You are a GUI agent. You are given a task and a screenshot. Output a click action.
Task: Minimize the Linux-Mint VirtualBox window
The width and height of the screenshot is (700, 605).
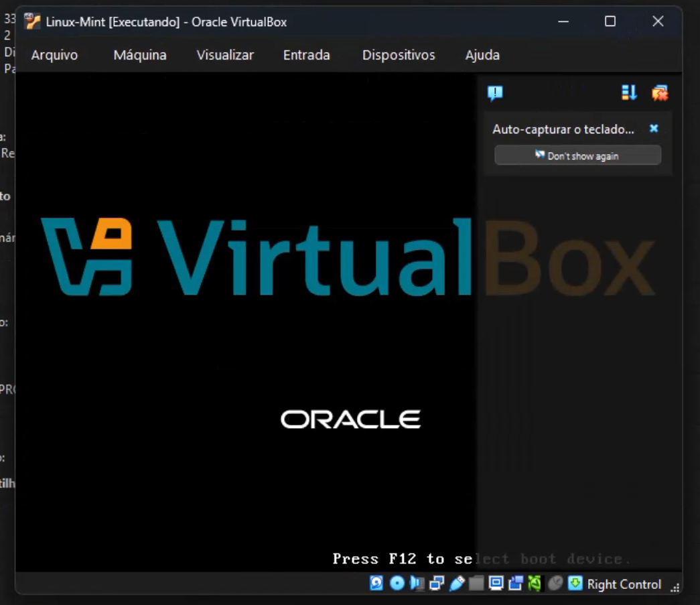pos(563,21)
